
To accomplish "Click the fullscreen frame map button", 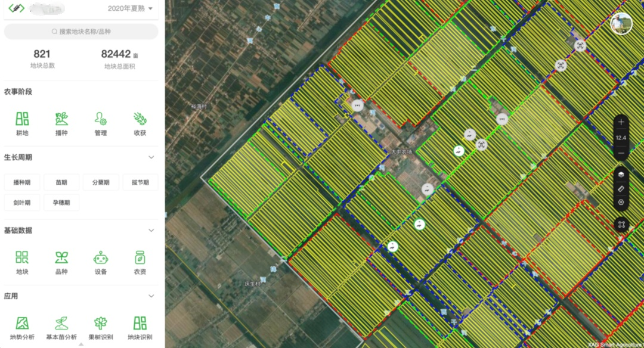I will (621, 225).
